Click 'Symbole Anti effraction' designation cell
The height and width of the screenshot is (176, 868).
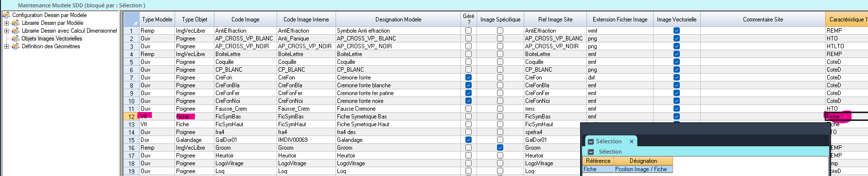pos(398,31)
